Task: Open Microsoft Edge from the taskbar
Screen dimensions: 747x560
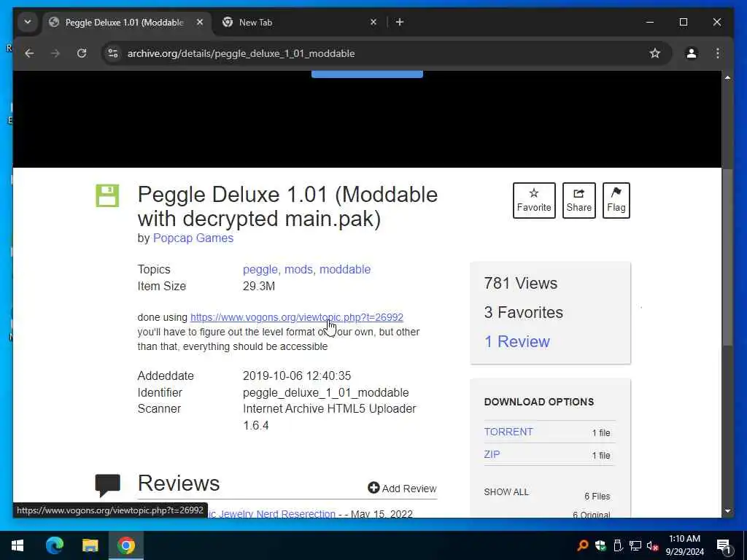Action: pyautogui.click(x=54, y=545)
